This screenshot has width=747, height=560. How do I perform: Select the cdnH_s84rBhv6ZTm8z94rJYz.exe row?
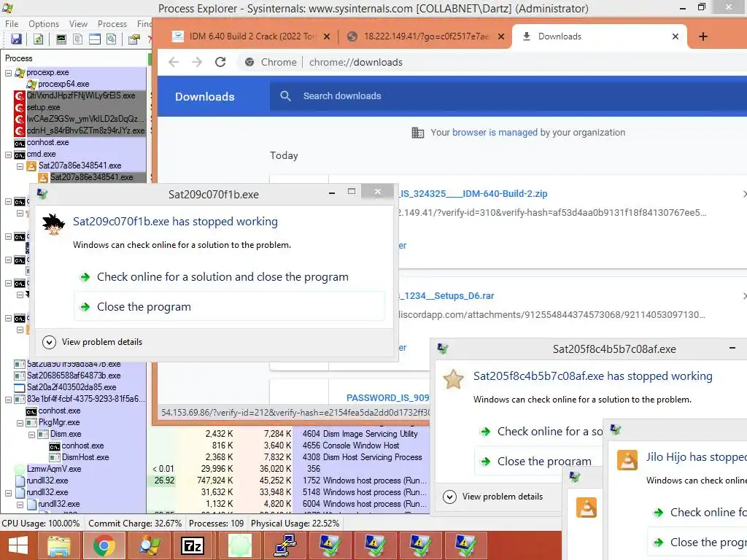[80, 131]
